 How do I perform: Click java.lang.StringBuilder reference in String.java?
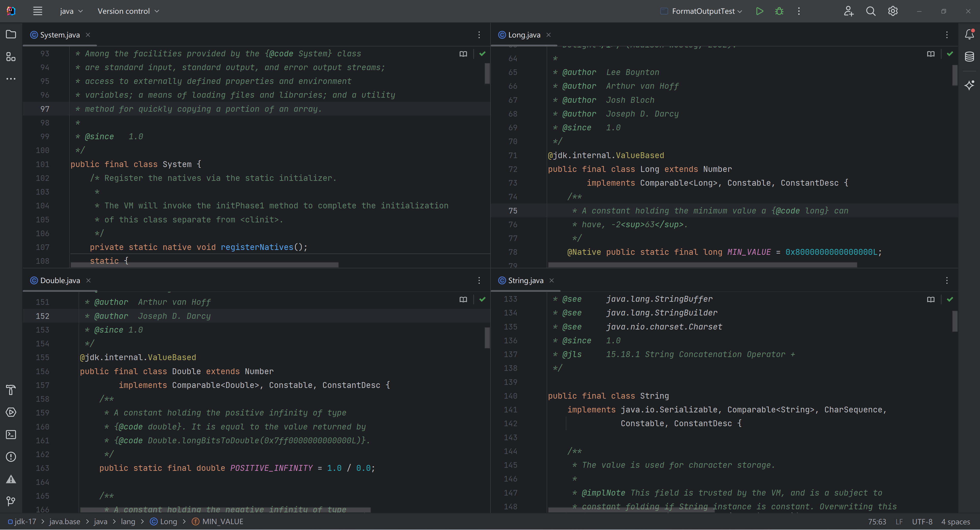coord(661,313)
